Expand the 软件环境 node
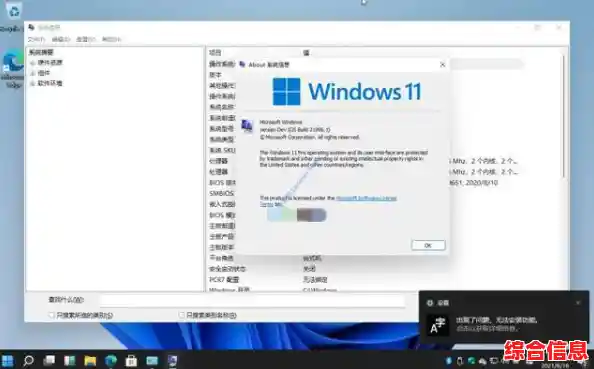The height and width of the screenshot is (369, 594). tap(33, 83)
